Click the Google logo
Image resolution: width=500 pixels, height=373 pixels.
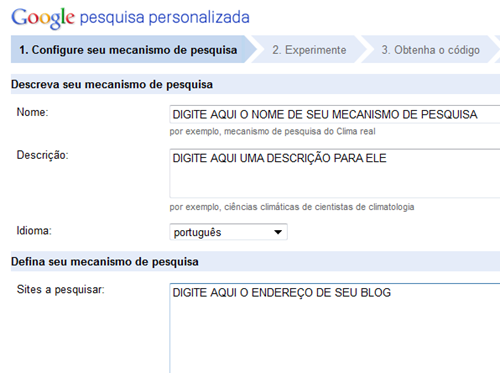coord(43,18)
